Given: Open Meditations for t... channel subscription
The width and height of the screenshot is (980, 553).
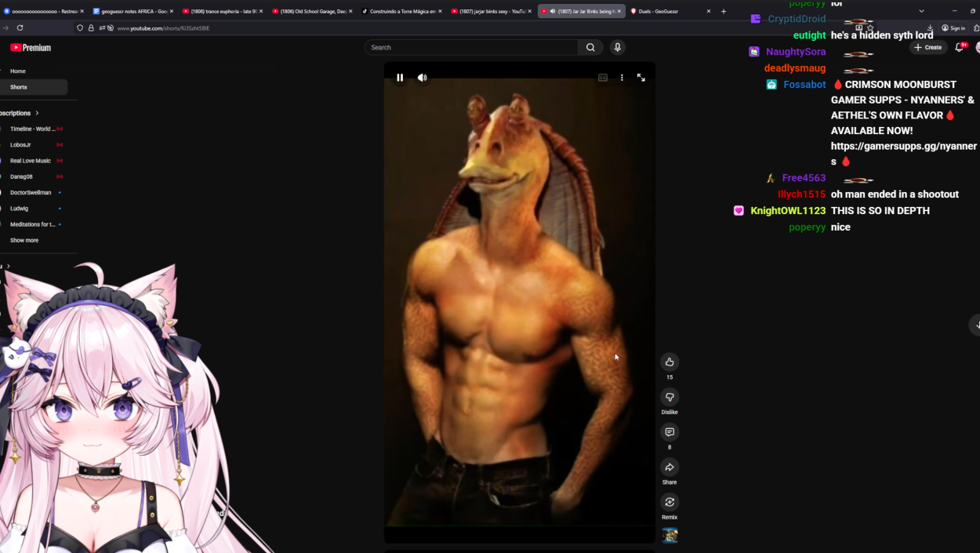Looking at the screenshot, I should [x=34, y=224].
